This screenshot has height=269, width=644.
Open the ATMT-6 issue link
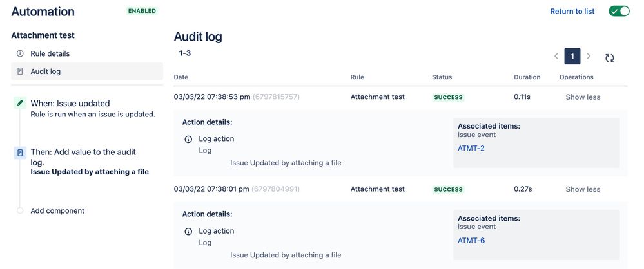[x=471, y=241]
